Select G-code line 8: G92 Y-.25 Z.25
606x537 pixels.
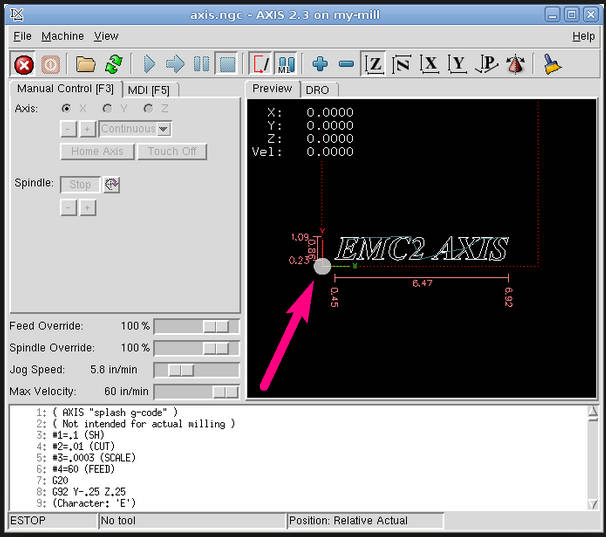(x=89, y=492)
